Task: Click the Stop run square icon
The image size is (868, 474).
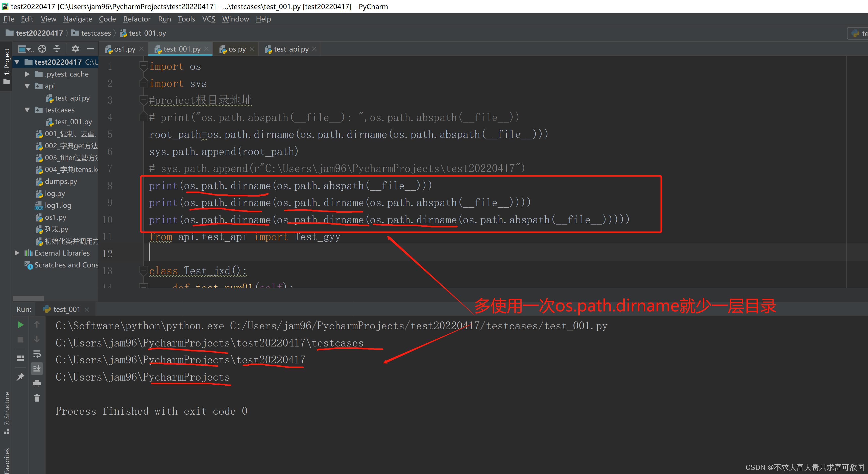Action: click(x=20, y=340)
